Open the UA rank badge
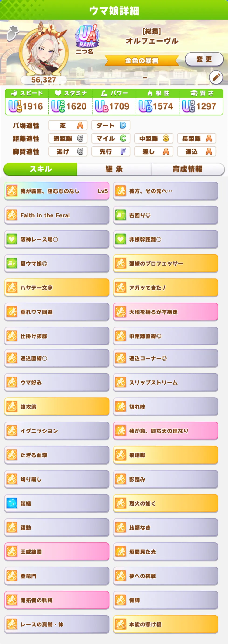228x644 pixels. [87, 37]
